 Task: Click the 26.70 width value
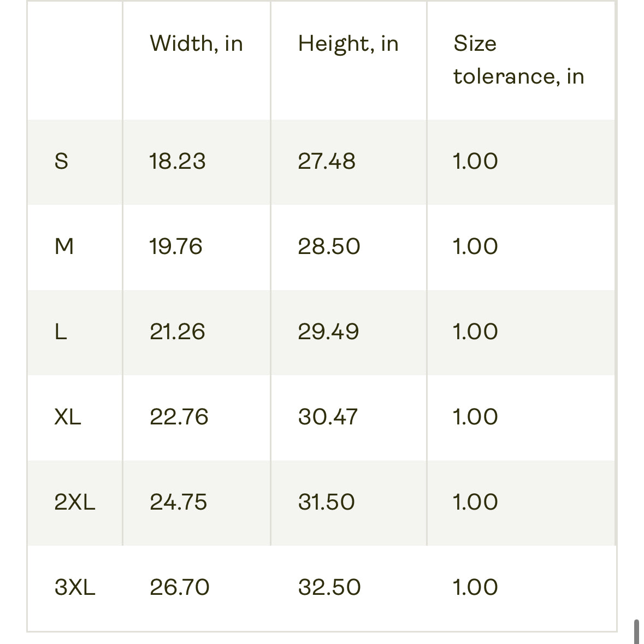[180, 587]
